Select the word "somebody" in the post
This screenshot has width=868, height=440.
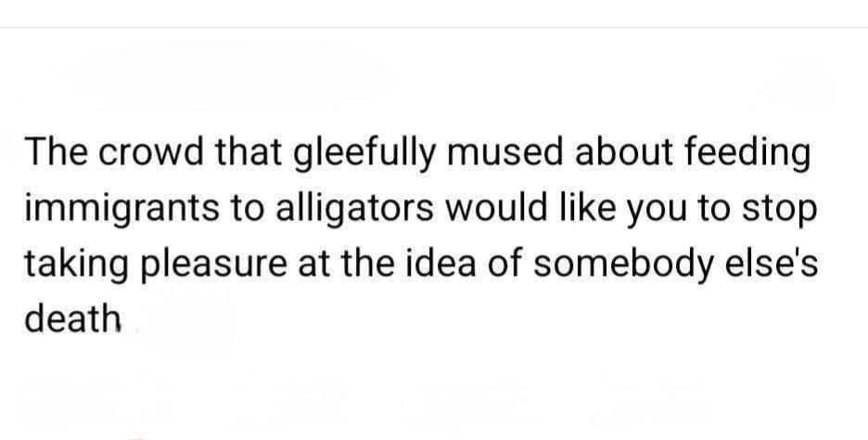(623, 265)
